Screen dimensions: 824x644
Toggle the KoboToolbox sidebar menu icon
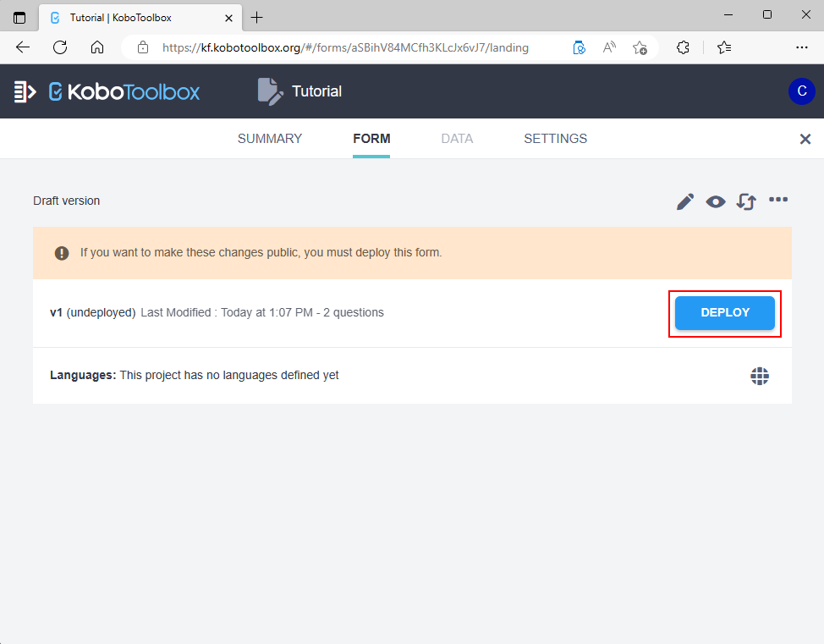pos(25,91)
